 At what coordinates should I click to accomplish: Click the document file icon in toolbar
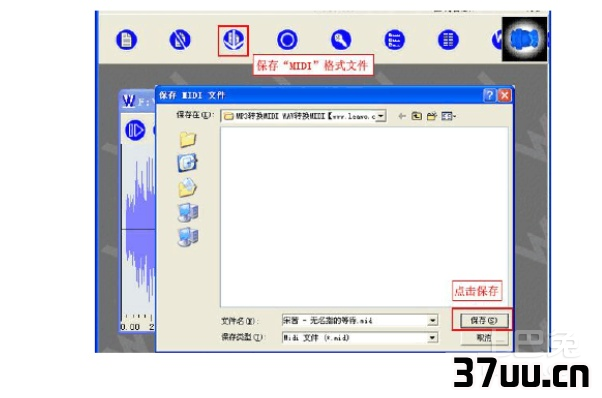coord(126,40)
